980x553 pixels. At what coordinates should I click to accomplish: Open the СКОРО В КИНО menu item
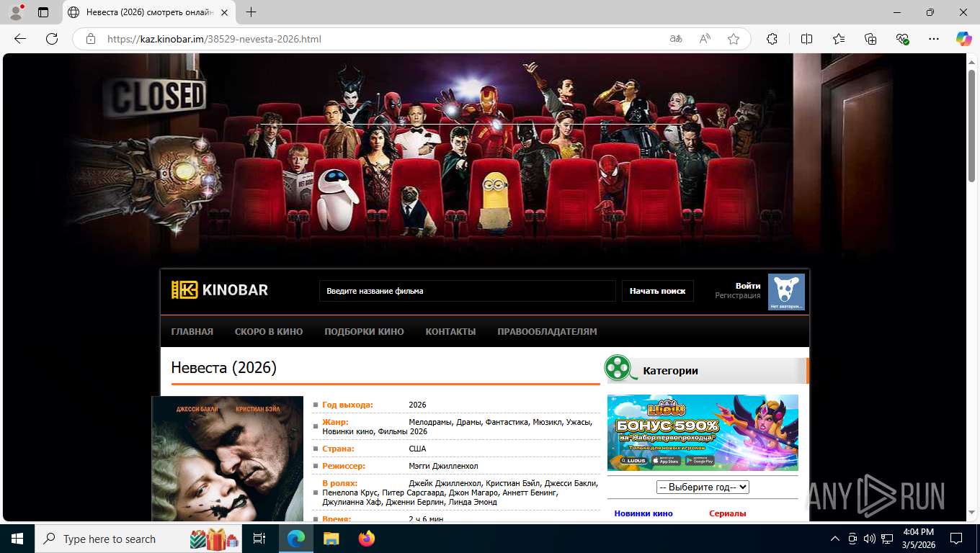(269, 332)
